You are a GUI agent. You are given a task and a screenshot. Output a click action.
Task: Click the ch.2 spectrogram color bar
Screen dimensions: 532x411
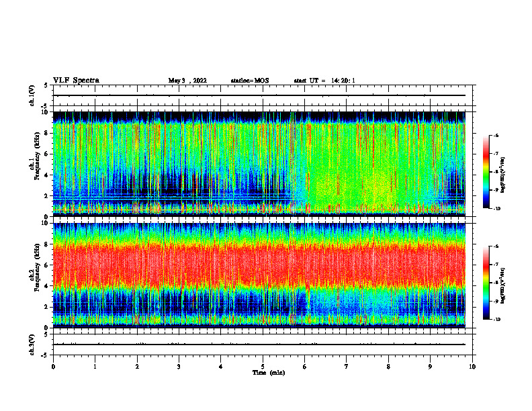pyautogui.click(x=486, y=283)
